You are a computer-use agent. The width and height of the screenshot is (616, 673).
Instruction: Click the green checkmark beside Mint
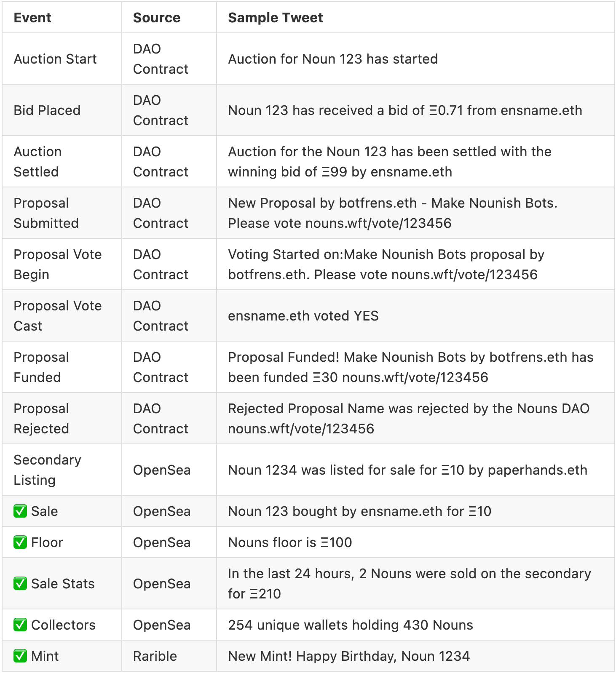pos(20,656)
